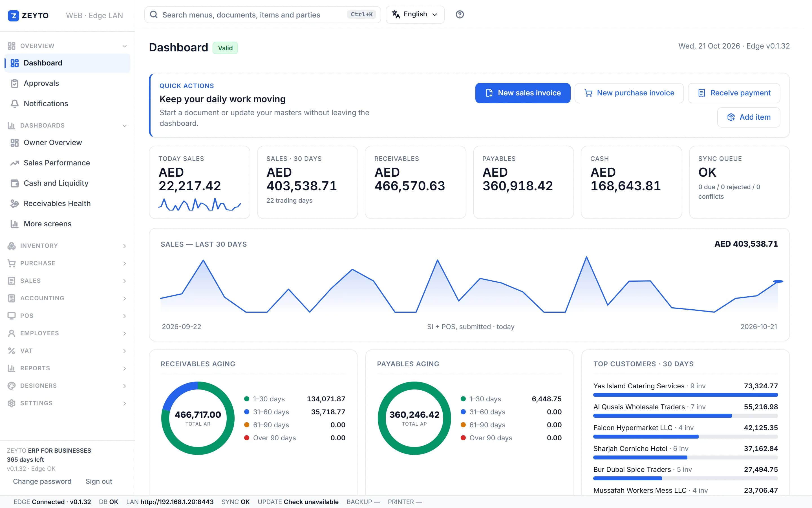Click the Inventory boxes icon
The width and height of the screenshot is (812, 508).
click(x=11, y=246)
